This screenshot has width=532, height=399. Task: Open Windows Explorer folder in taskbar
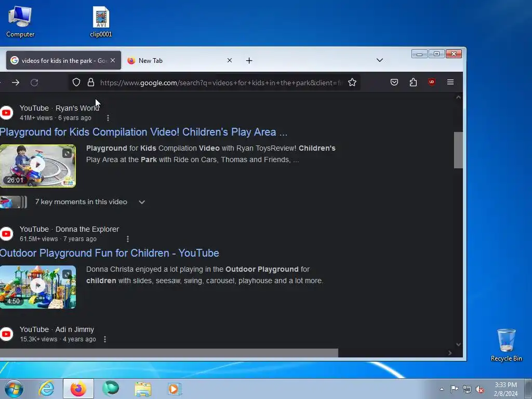point(143,389)
